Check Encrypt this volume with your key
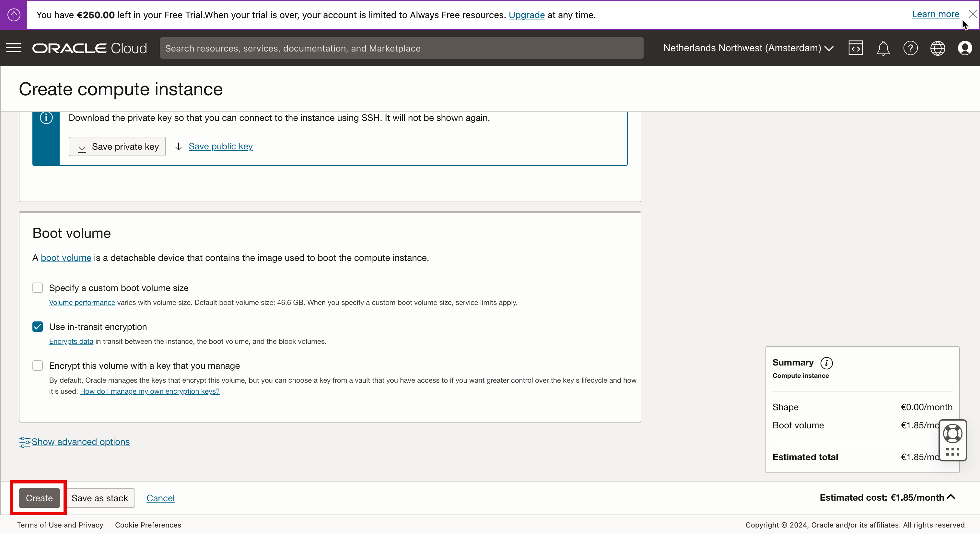980x534 pixels. point(38,366)
